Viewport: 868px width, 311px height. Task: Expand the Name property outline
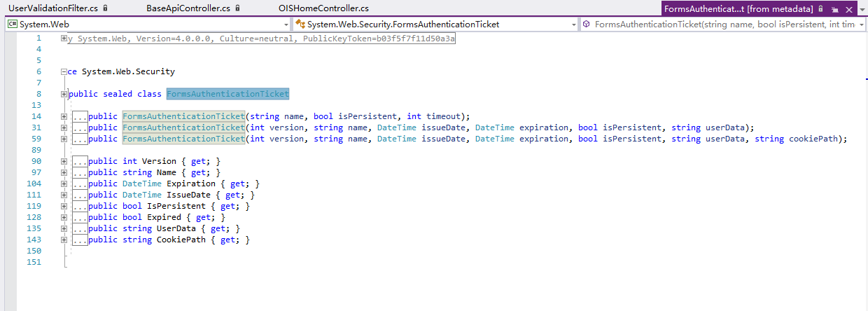tap(64, 172)
